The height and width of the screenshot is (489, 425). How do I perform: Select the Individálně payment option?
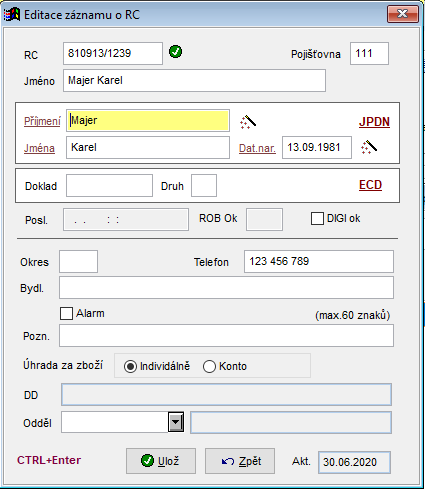(130, 366)
